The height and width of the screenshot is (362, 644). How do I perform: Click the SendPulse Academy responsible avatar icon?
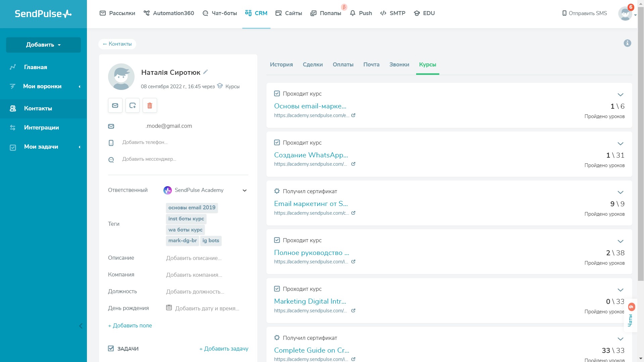point(167,190)
